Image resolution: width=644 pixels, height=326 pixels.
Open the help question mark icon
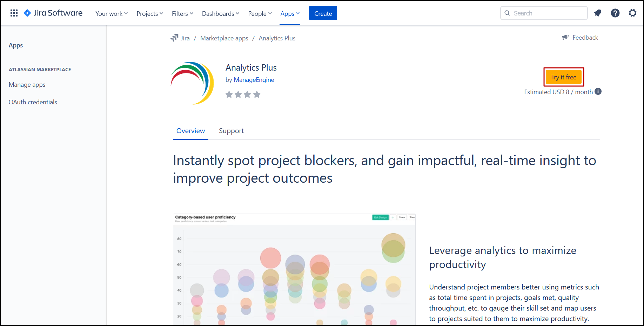pos(615,13)
